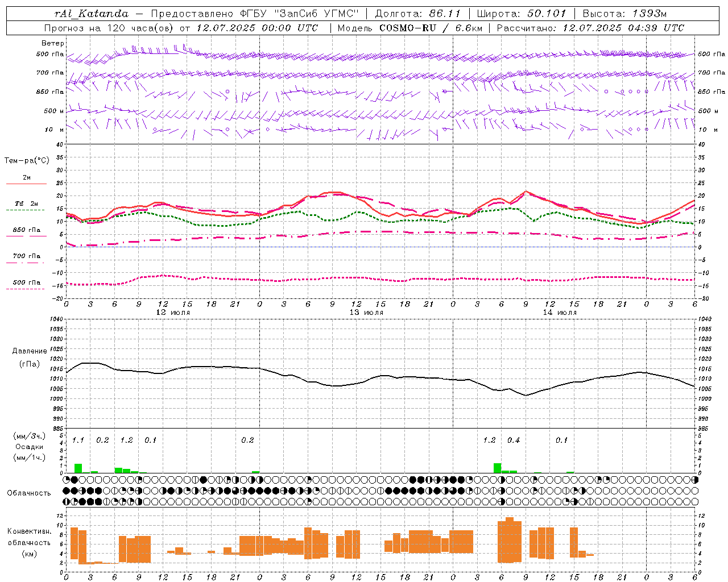Click the Td 2м dew point legend entry
Viewport: 728px width, 582px height.
(x=26, y=203)
